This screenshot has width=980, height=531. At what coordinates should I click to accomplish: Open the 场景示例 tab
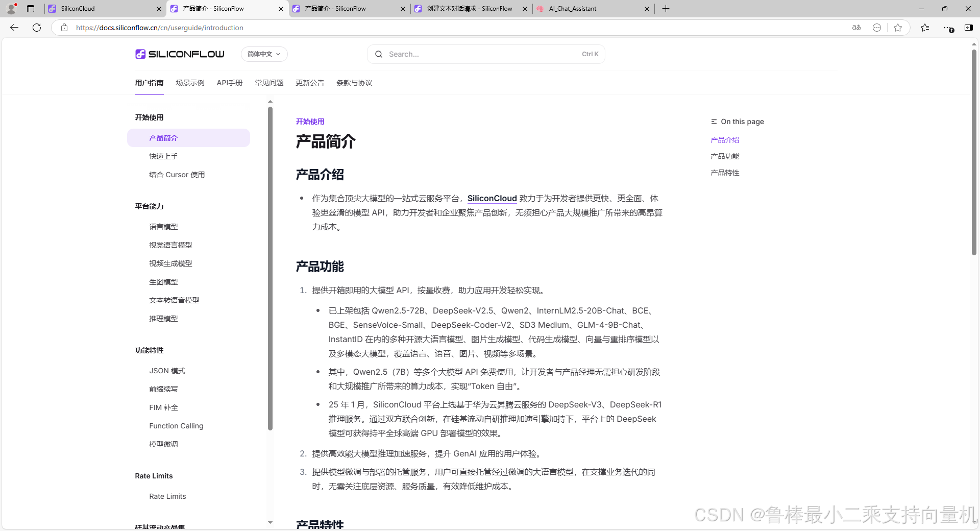pyautogui.click(x=190, y=83)
